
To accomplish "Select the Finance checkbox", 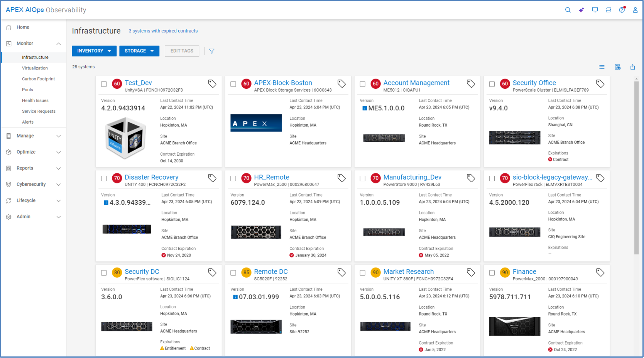I will [x=492, y=273].
